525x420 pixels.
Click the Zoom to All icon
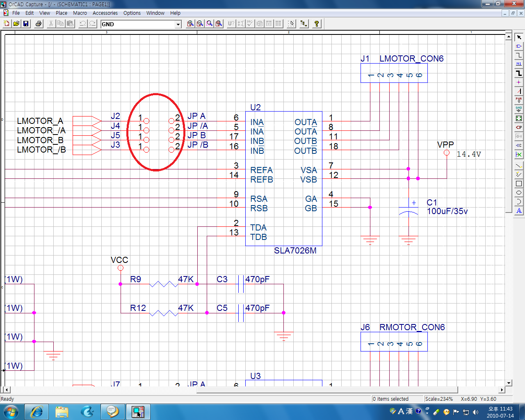[219, 24]
